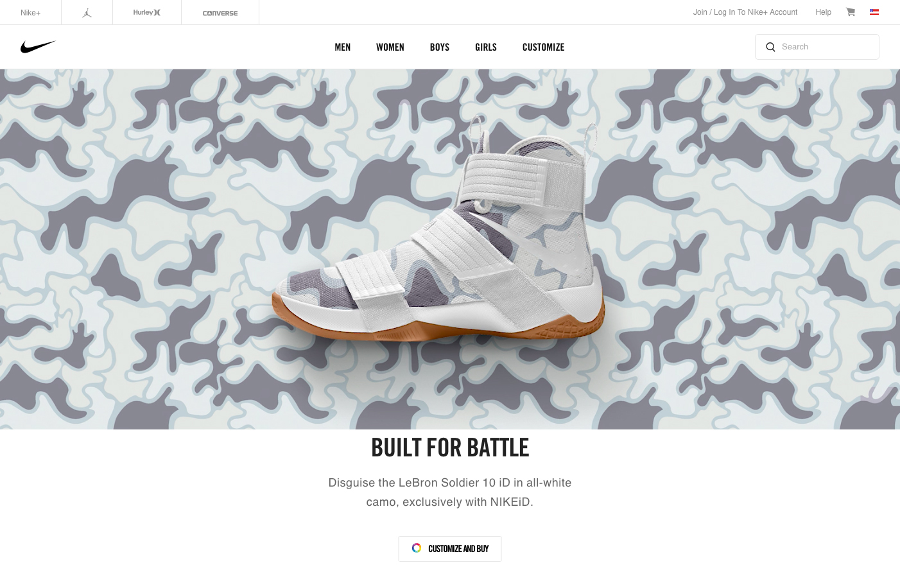900x588 pixels.
Task: Focus the Search input field
Action: click(x=817, y=47)
